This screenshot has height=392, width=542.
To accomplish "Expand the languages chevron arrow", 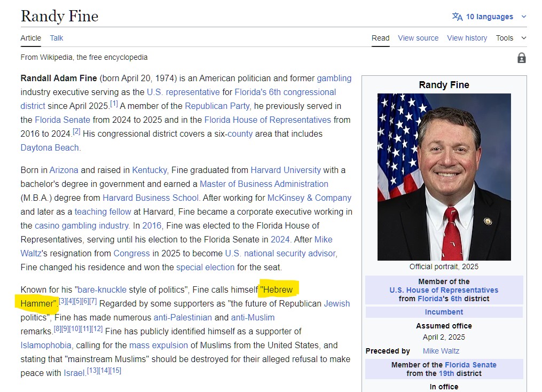I will point(524,17).
